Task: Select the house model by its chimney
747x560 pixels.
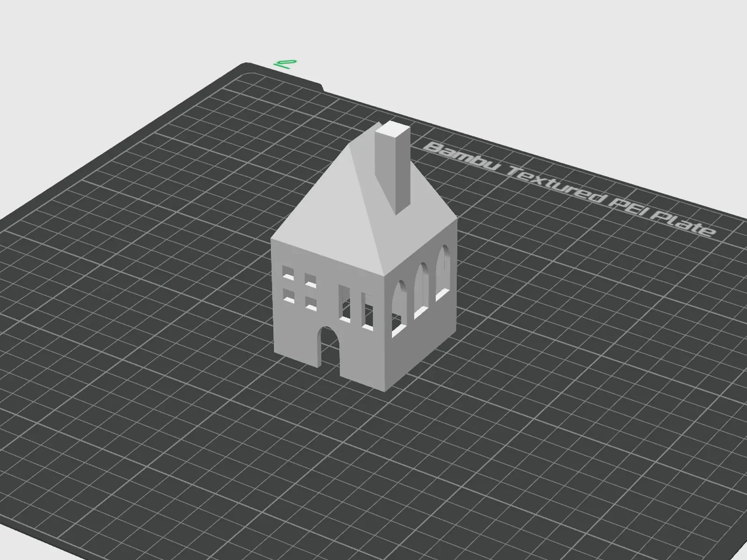Action: (393, 169)
